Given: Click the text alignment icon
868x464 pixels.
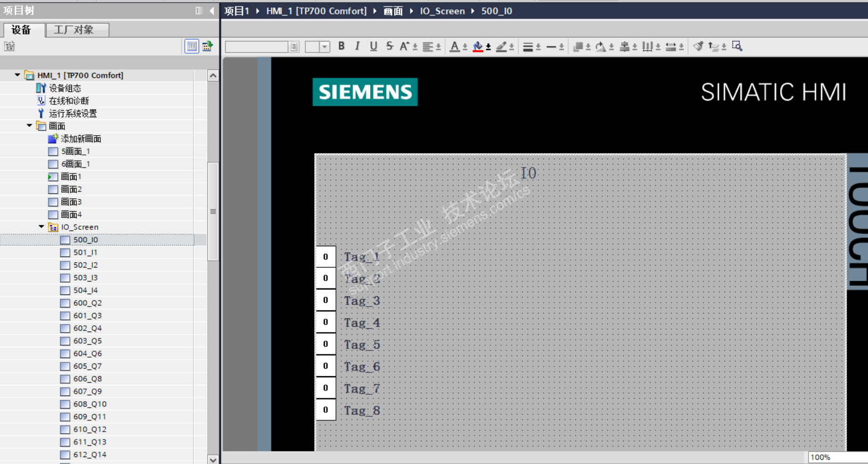Looking at the screenshot, I should click(428, 47).
